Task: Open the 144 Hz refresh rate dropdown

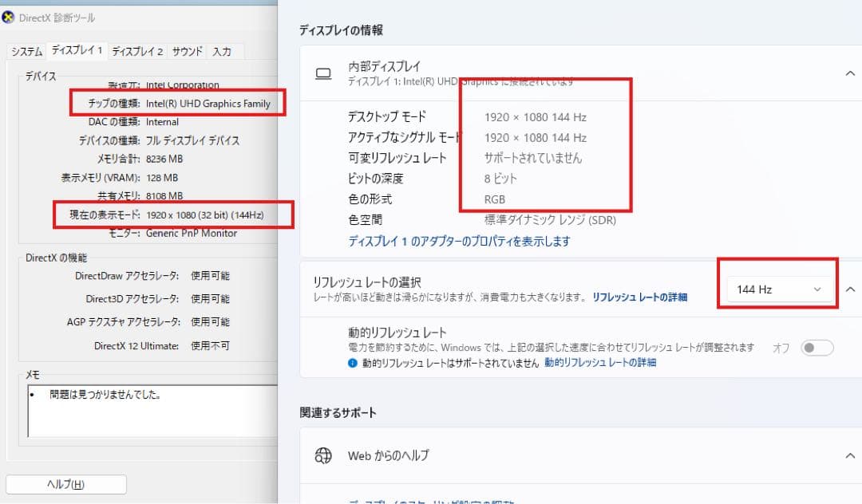Action: [778, 289]
